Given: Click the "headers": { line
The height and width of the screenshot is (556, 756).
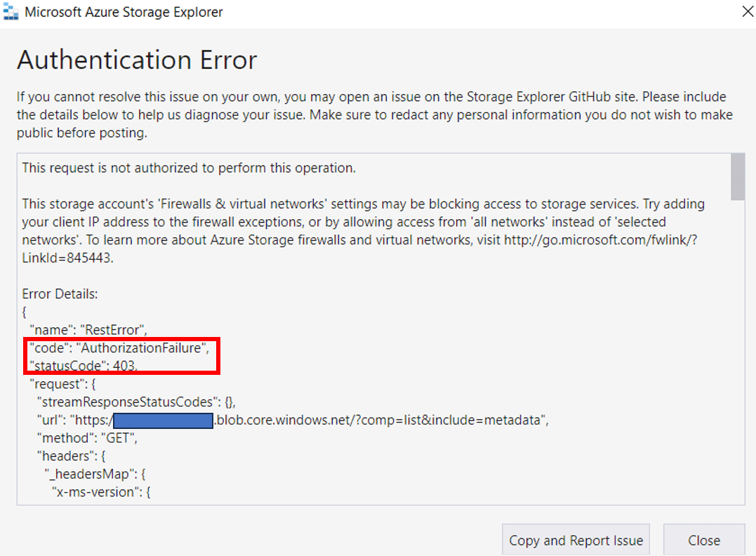Looking at the screenshot, I should 72,456.
